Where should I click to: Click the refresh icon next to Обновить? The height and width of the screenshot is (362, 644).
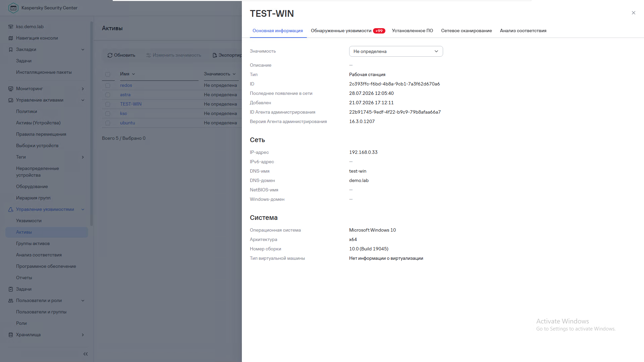coord(110,55)
